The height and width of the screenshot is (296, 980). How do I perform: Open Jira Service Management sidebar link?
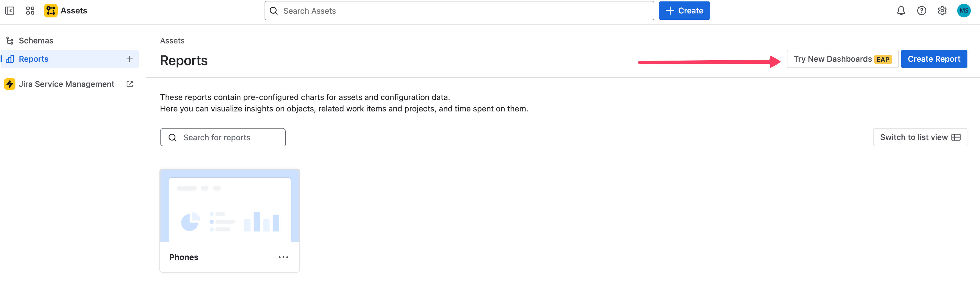70,84
